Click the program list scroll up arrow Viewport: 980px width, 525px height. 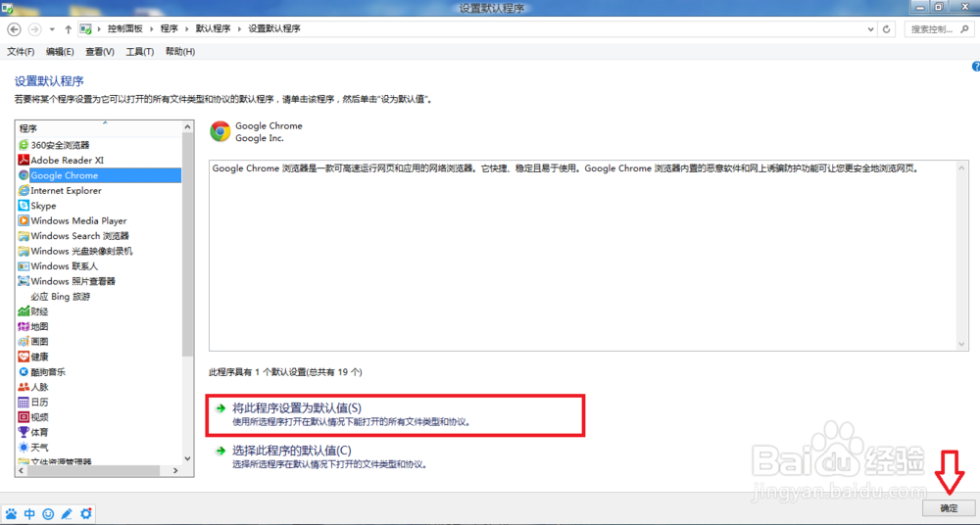188,127
